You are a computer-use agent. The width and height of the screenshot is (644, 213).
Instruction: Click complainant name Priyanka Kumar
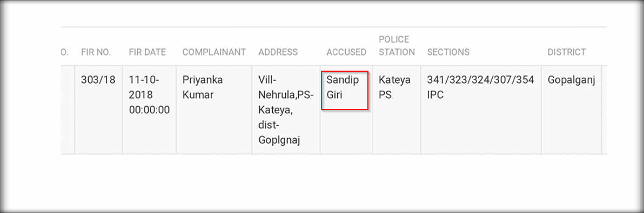(x=203, y=87)
